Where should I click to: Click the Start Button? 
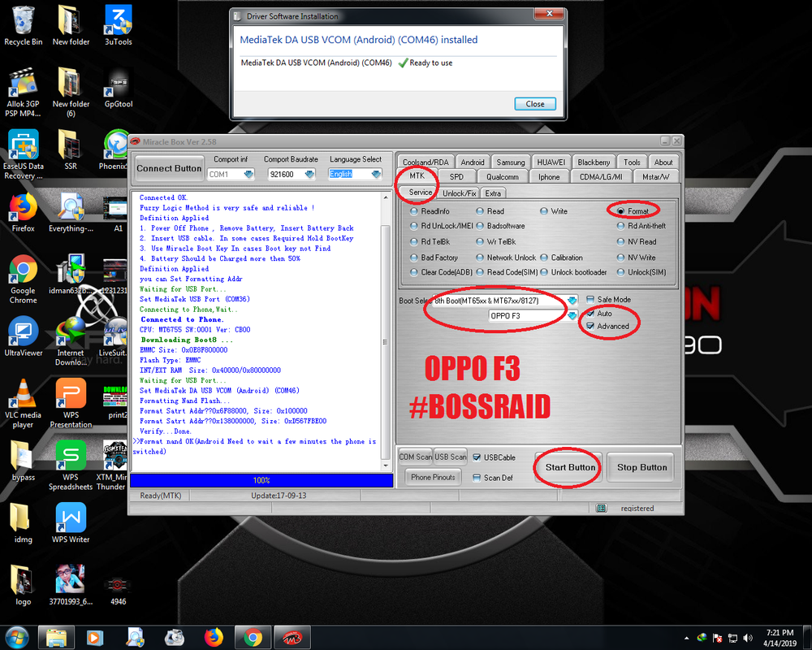570,467
